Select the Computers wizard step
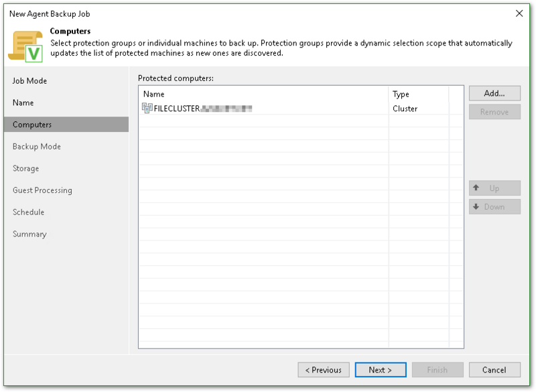The image size is (536, 392). coord(32,125)
